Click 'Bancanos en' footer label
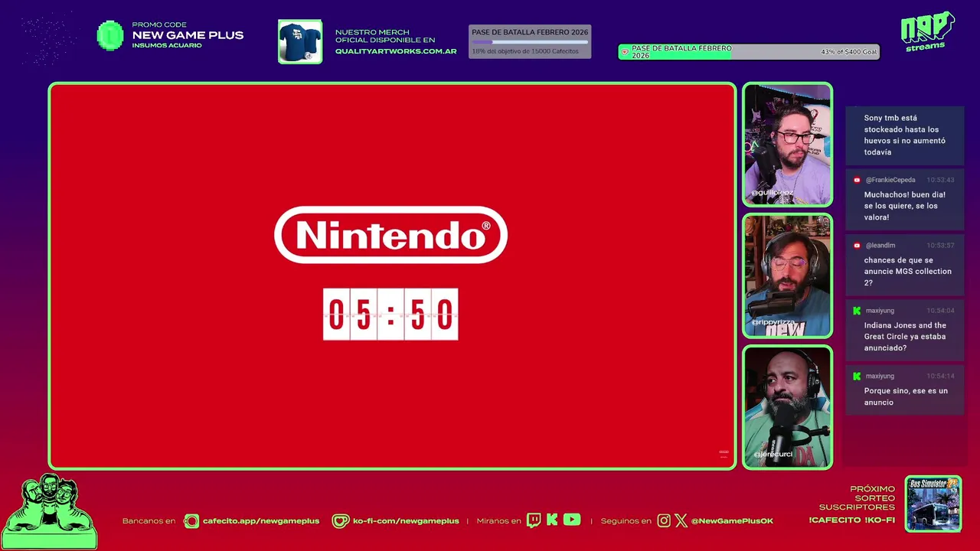This screenshot has width=980, height=551. click(149, 521)
